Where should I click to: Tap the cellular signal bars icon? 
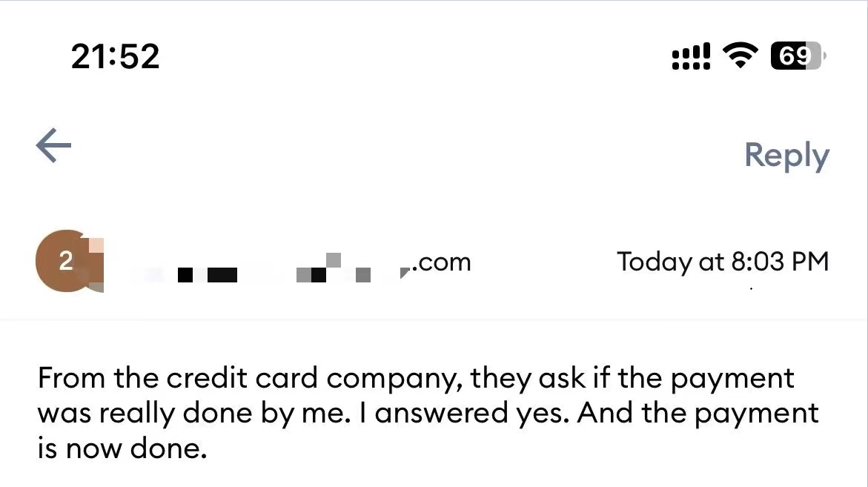click(690, 56)
